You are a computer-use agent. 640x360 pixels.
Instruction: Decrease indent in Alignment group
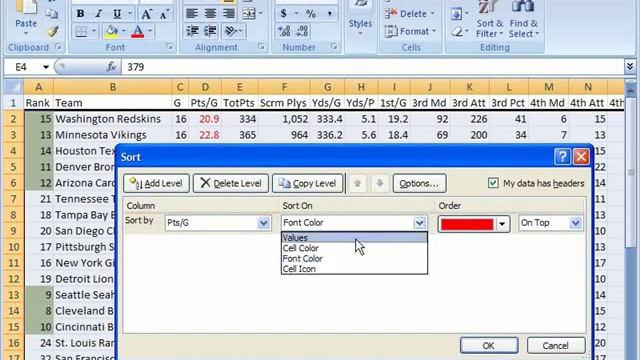coord(192,31)
